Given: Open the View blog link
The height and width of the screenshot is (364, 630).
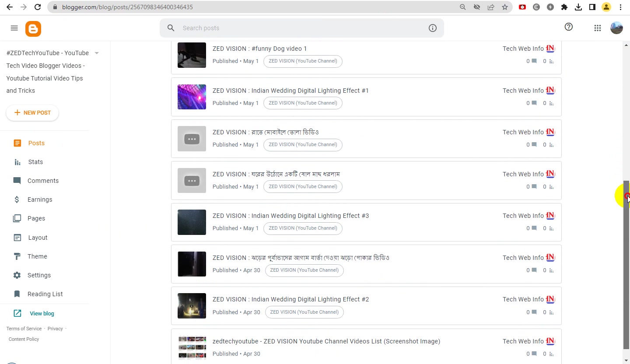Looking at the screenshot, I should click(42, 313).
